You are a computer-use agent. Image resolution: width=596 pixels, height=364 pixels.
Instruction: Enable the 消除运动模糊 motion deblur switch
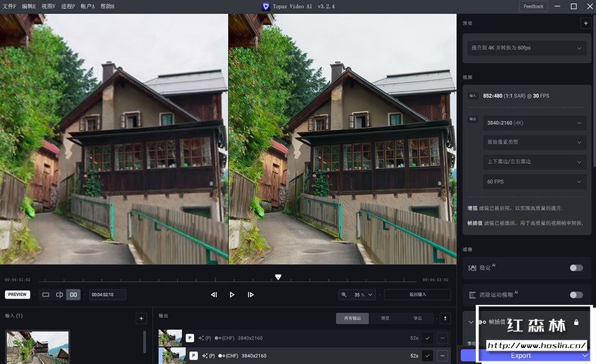click(576, 295)
